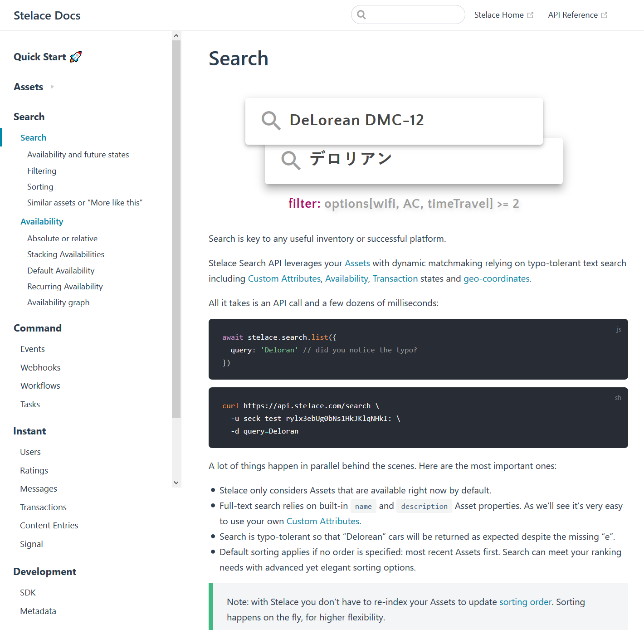Click the Stelace Docs site title
Image resolution: width=644 pixels, height=644 pixels.
(x=47, y=15)
